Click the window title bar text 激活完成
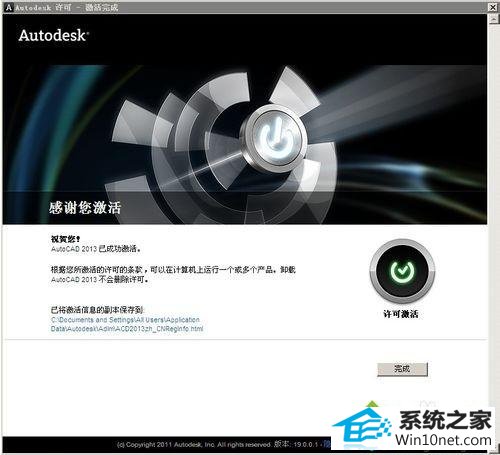Viewport: 500px width, 455px height. [x=102, y=7]
